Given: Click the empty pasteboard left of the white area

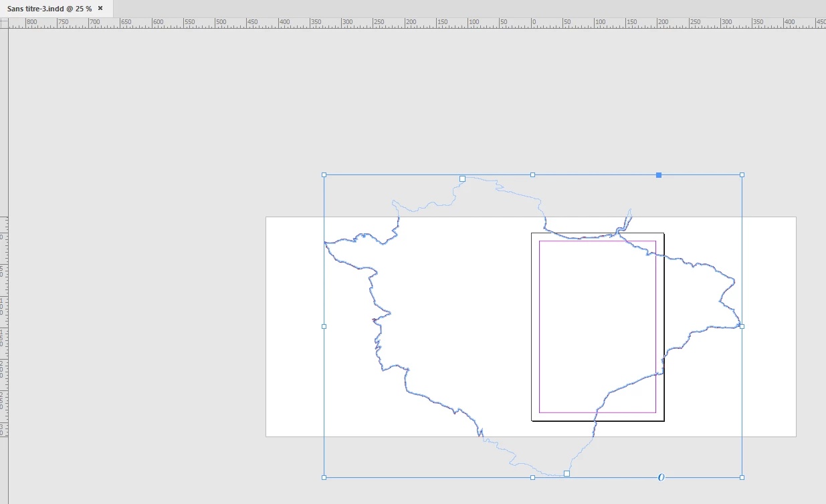Looking at the screenshot, I should [x=134, y=267].
